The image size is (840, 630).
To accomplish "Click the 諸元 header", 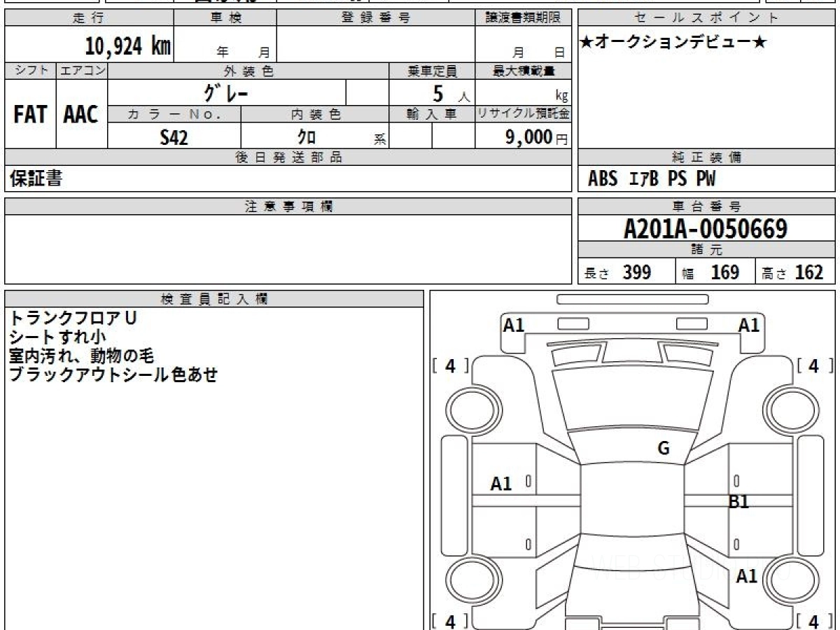I will (707, 250).
